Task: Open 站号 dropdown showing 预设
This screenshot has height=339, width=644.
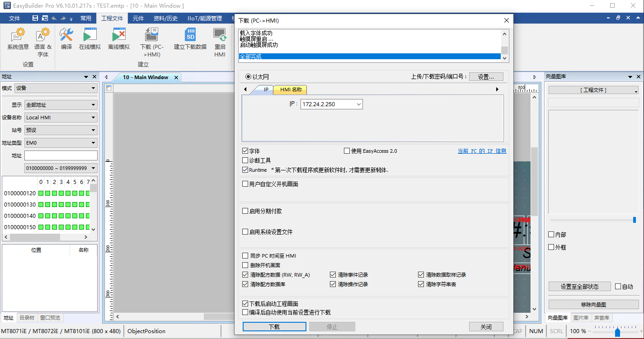Action: click(61, 130)
